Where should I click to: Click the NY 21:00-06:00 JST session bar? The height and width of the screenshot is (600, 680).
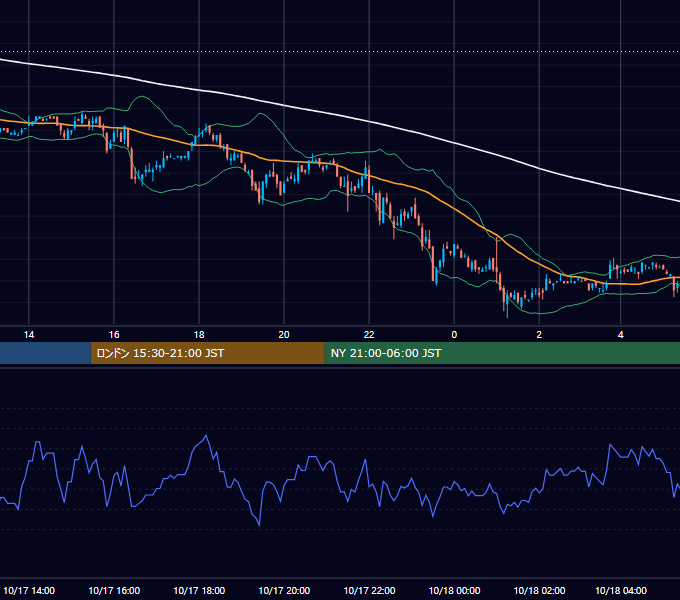pos(502,353)
